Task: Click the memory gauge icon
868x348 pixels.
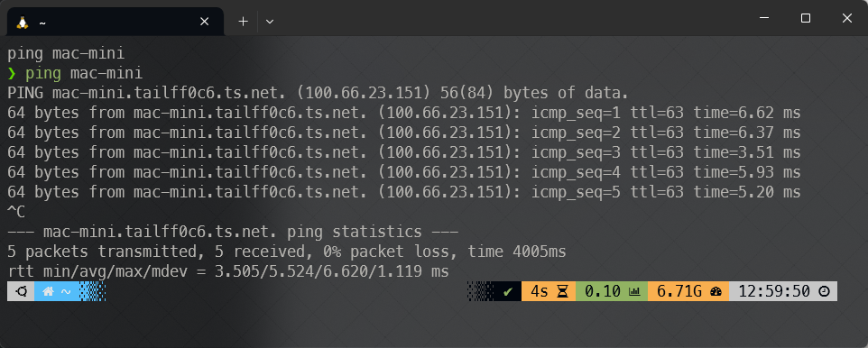Action: pyautogui.click(x=716, y=291)
